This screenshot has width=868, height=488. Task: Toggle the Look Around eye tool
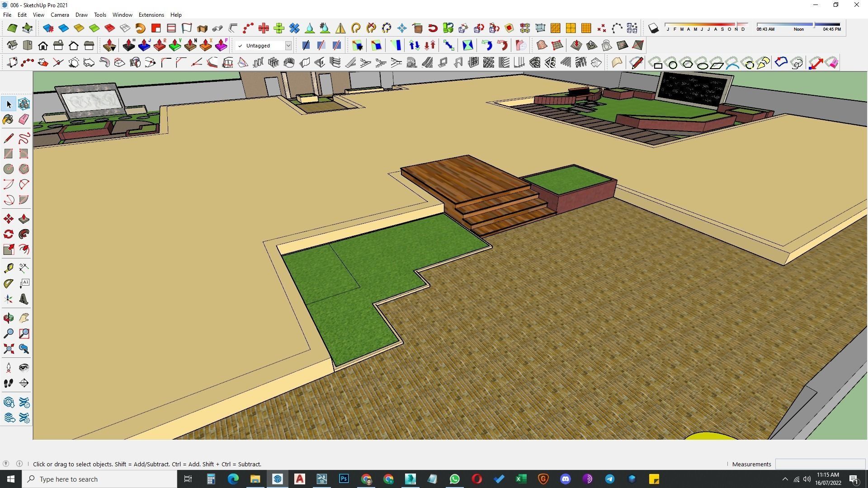point(24,367)
